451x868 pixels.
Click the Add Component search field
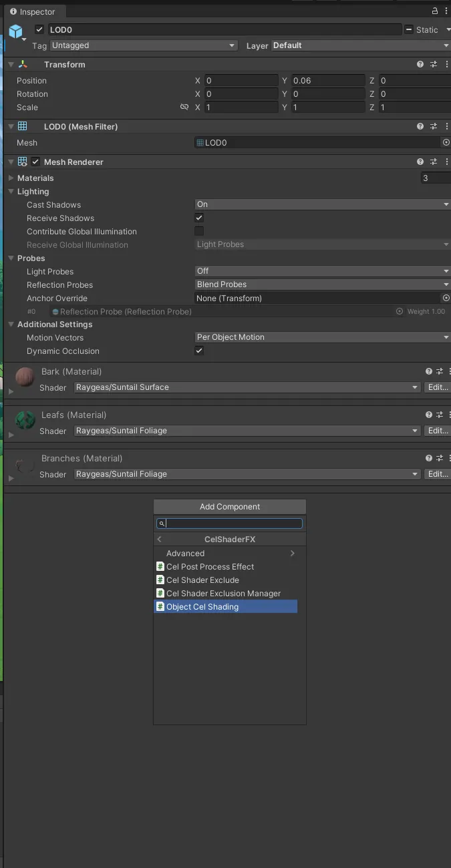tap(229, 523)
